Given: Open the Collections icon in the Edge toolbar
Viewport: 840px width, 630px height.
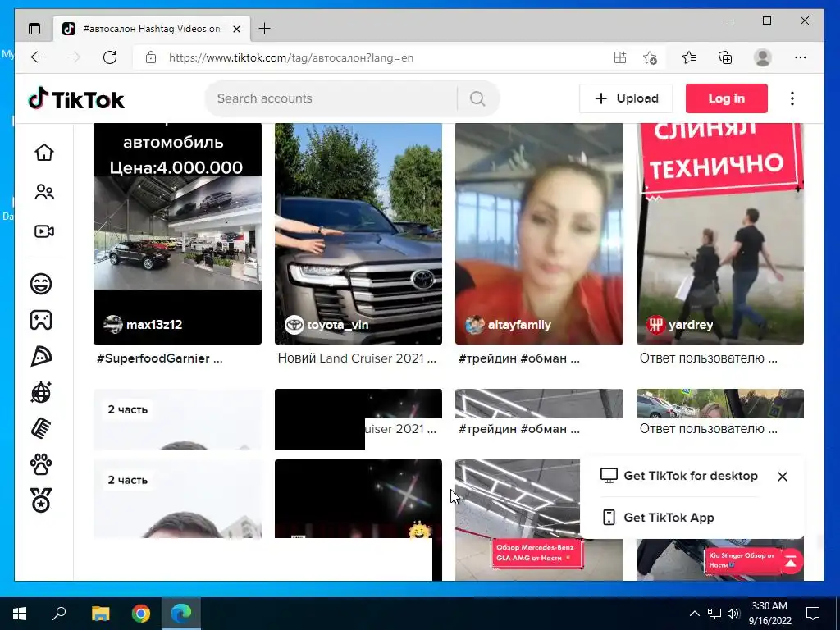Looking at the screenshot, I should click(725, 57).
